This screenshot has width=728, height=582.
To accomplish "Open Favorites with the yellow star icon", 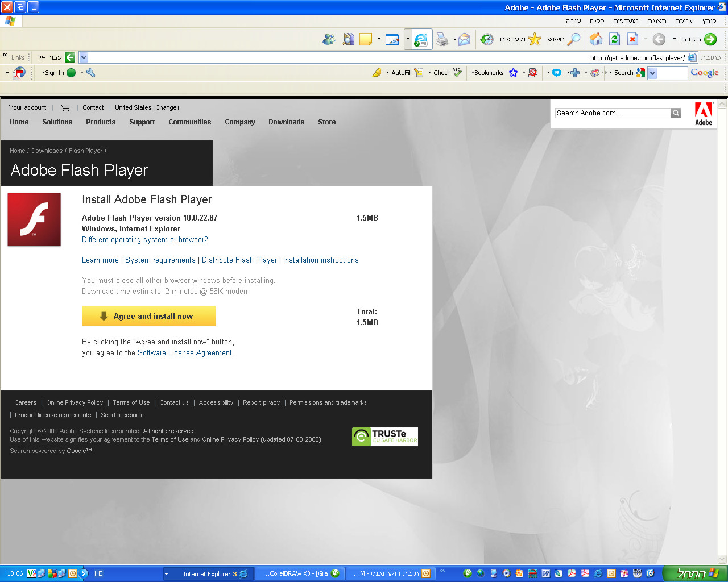I will pos(535,39).
